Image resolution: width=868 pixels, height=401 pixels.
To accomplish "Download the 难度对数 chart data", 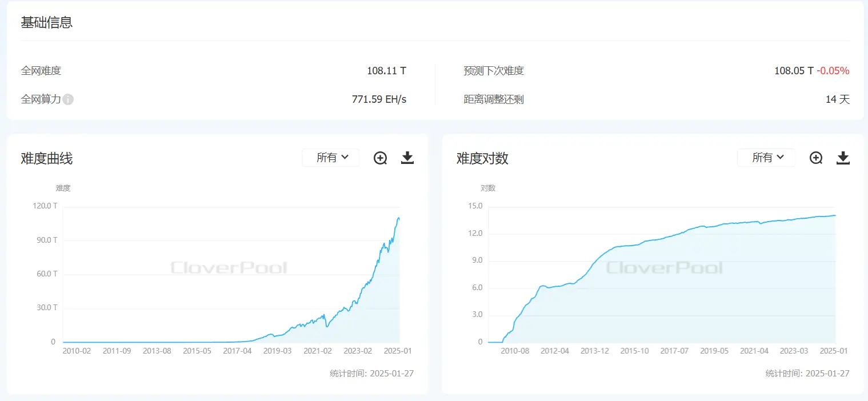I will [843, 158].
